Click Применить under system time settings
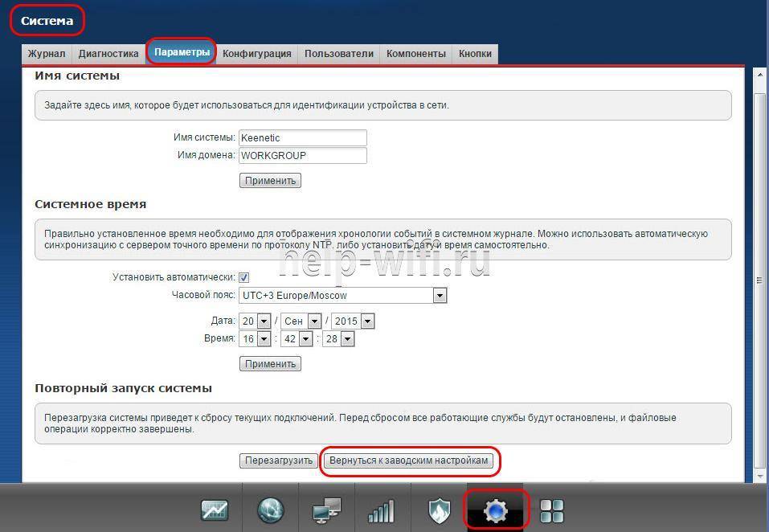769x532 pixels. (270, 364)
